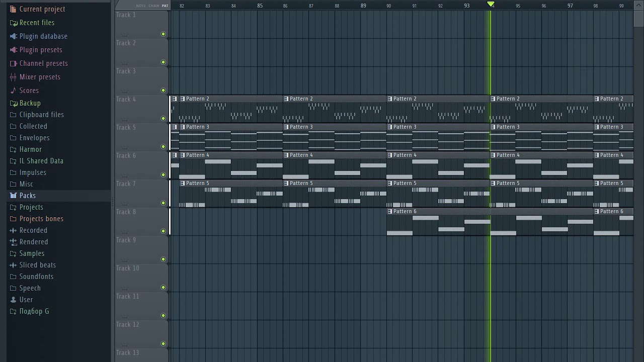644x362 pixels.
Task: Click bar 89 on the timeline ruler
Action: [x=363, y=6]
